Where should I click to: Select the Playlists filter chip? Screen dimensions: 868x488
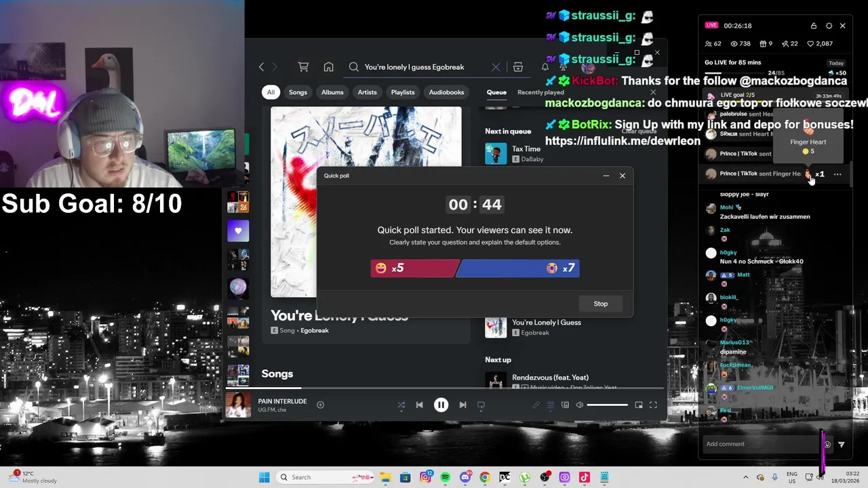tap(403, 92)
